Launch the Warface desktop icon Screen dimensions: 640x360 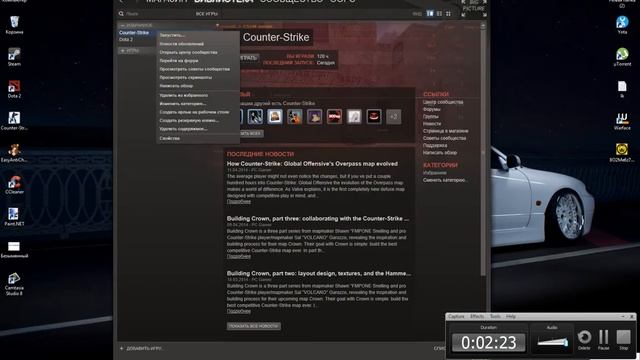[622, 121]
